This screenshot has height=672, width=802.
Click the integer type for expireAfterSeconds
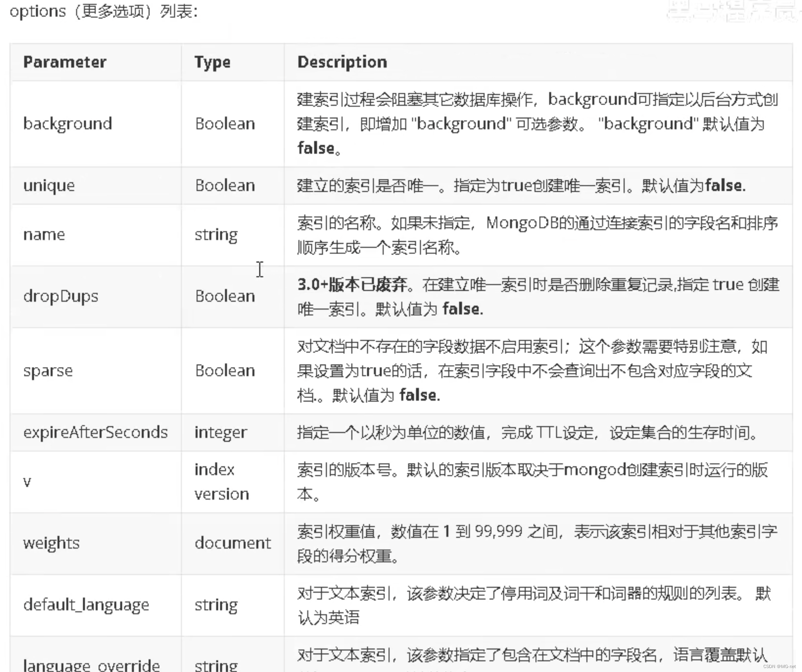click(x=221, y=432)
